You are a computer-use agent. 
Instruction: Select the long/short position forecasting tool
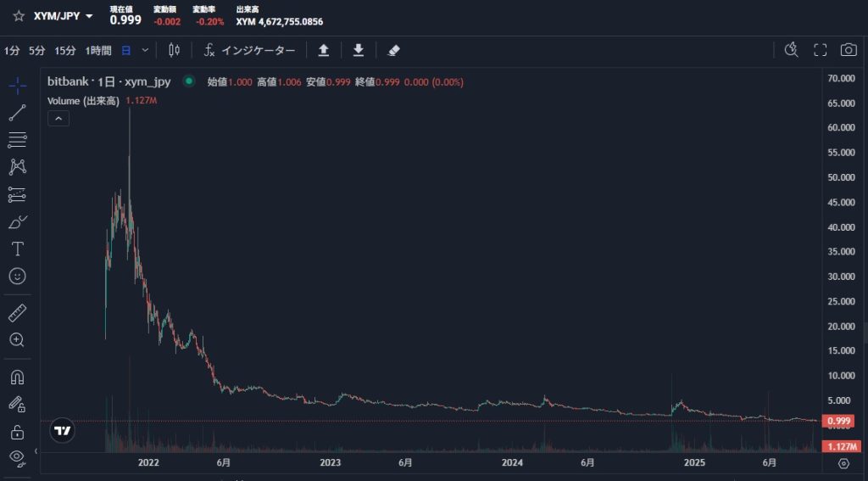pos(17,194)
